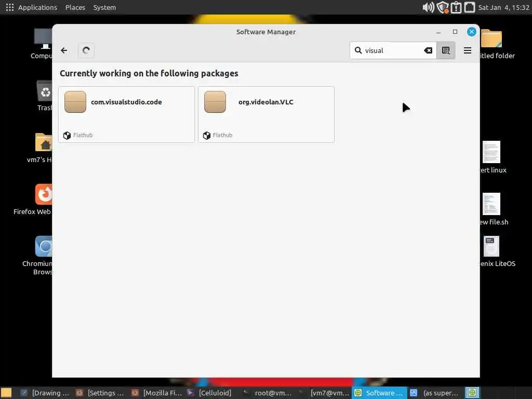The height and width of the screenshot is (399, 532).
Task: Close the Software Manager window
Action: pyautogui.click(x=472, y=32)
